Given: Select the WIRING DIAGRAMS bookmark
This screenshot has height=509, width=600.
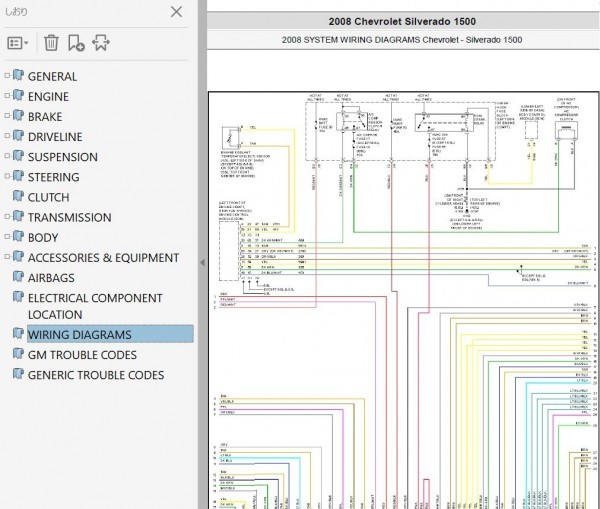Looking at the screenshot, I should (110, 334).
